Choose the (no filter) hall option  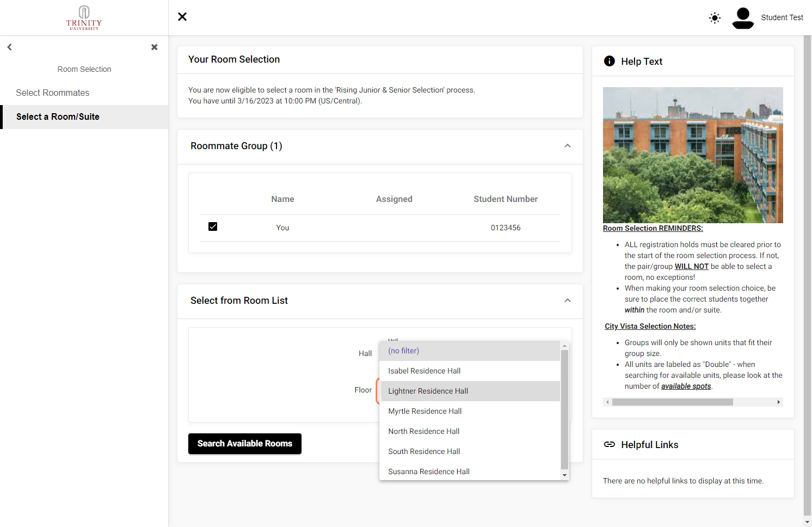click(470, 351)
